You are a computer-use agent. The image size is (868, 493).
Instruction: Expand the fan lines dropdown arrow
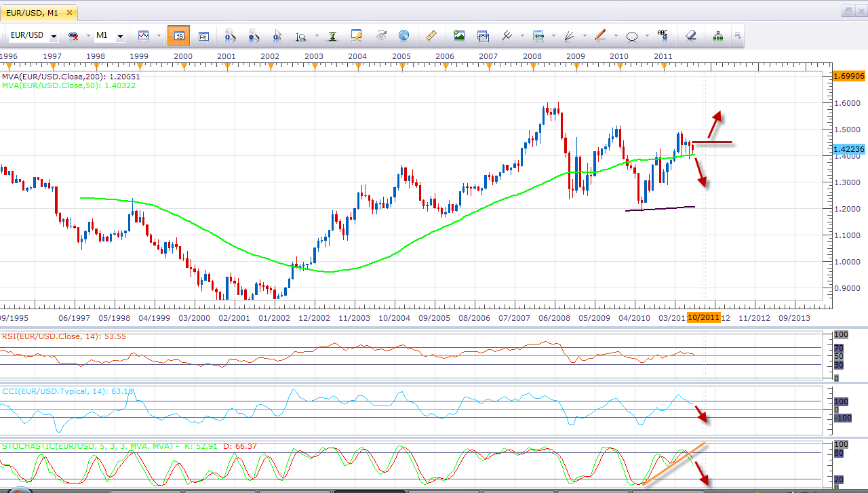point(585,36)
